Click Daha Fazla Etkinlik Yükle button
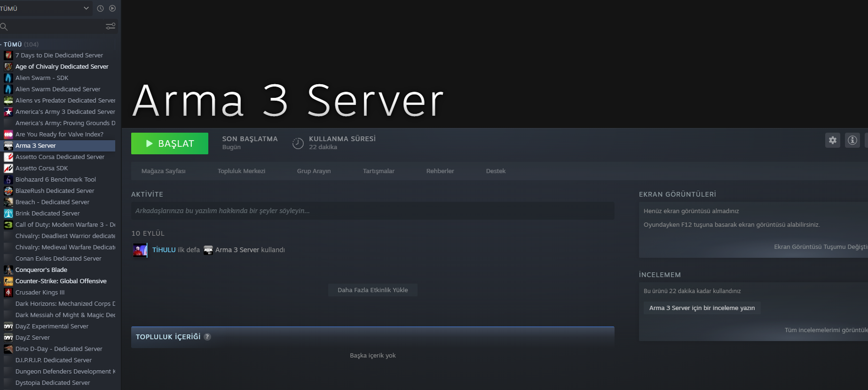The height and width of the screenshot is (390, 868). (373, 290)
